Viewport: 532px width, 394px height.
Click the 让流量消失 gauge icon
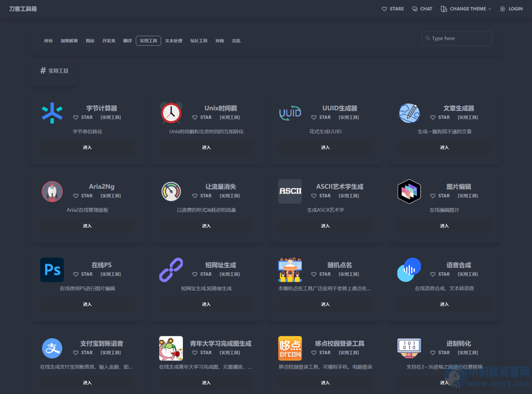171,191
